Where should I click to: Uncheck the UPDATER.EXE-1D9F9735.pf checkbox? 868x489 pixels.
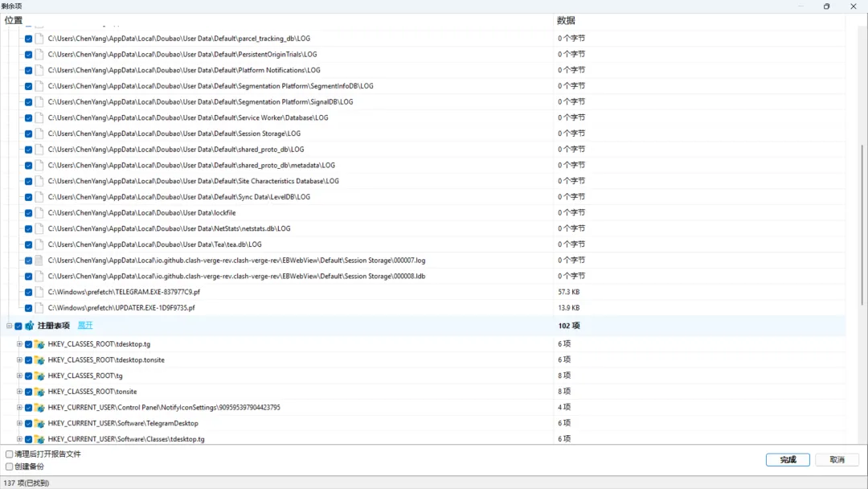coord(28,308)
